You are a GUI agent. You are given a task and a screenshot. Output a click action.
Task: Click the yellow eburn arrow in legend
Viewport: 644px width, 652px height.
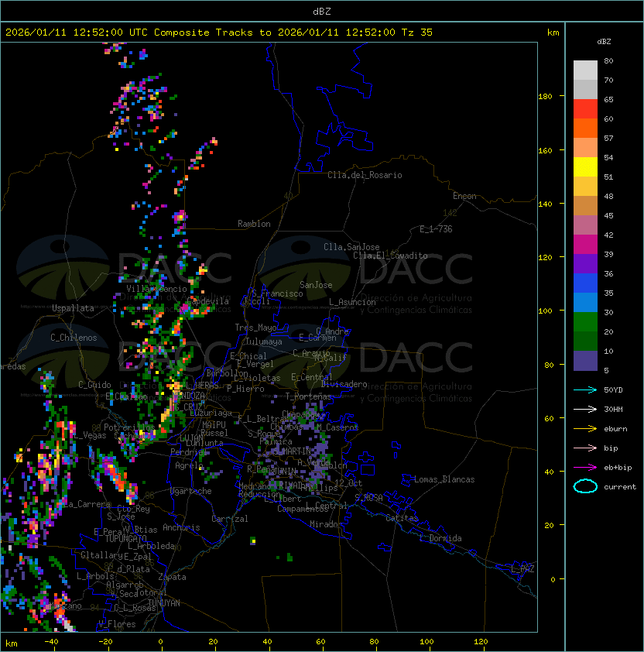click(585, 429)
